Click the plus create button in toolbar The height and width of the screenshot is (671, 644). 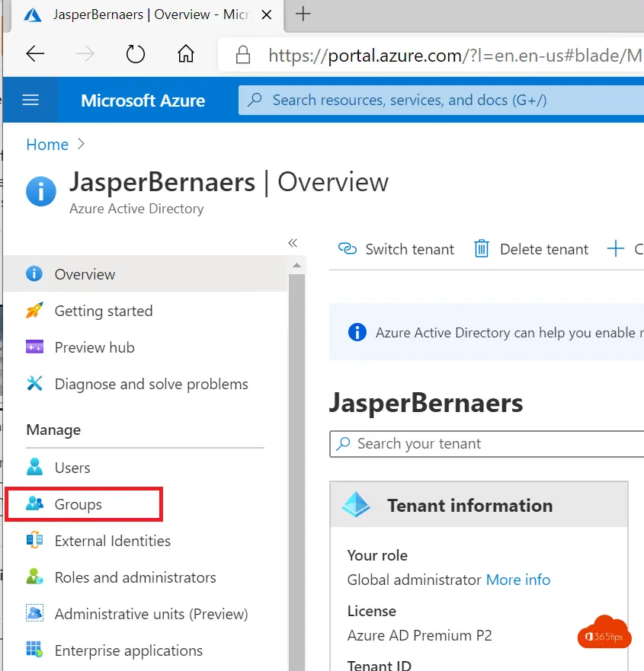616,248
